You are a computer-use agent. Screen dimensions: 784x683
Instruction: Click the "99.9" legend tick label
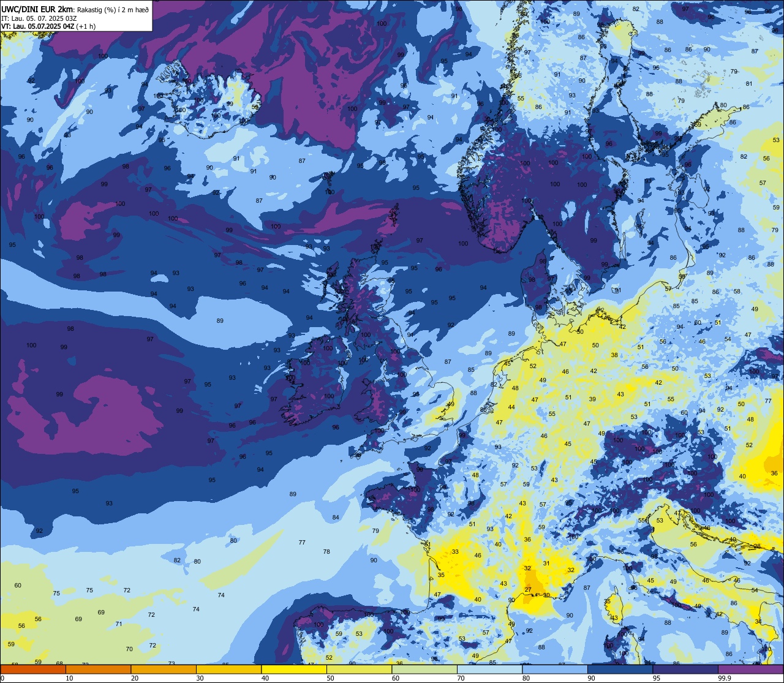725,678
